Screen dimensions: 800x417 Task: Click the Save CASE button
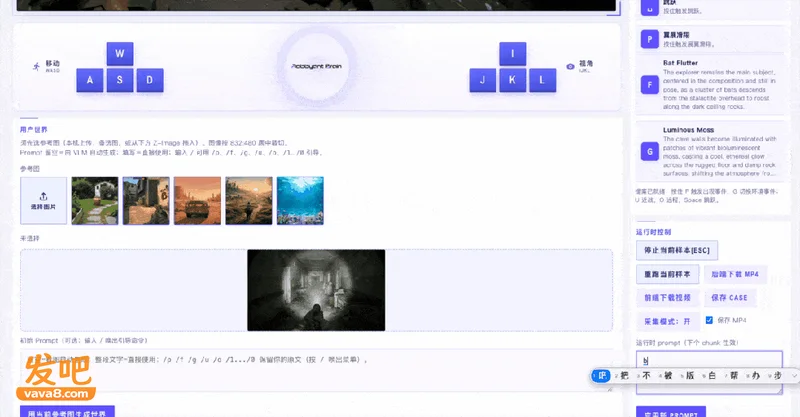[730, 298]
